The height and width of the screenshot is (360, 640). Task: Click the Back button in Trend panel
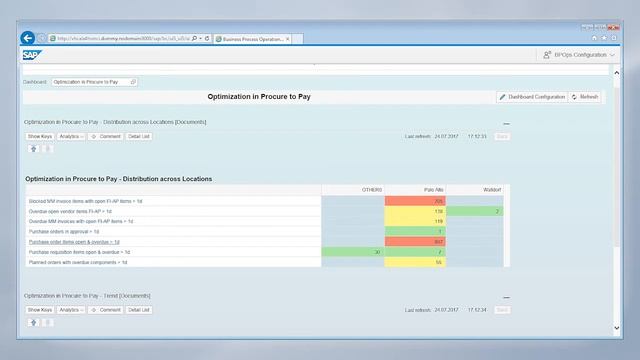pyautogui.click(x=502, y=310)
